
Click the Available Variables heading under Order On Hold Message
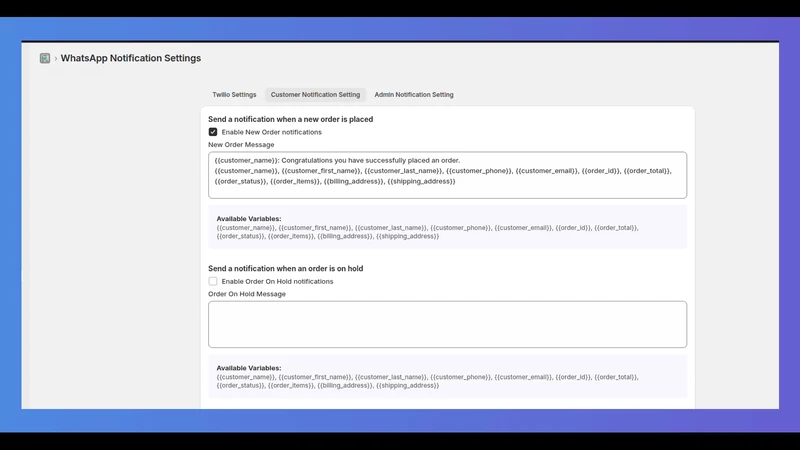click(x=249, y=368)
